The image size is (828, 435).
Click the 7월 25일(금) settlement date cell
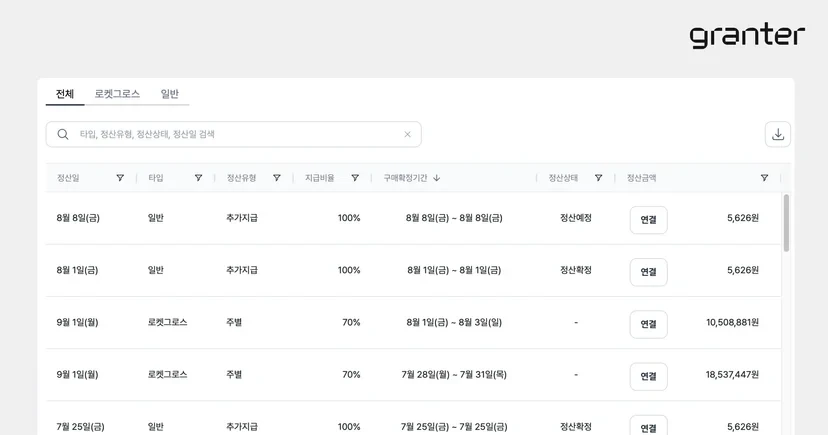point(80,427)
